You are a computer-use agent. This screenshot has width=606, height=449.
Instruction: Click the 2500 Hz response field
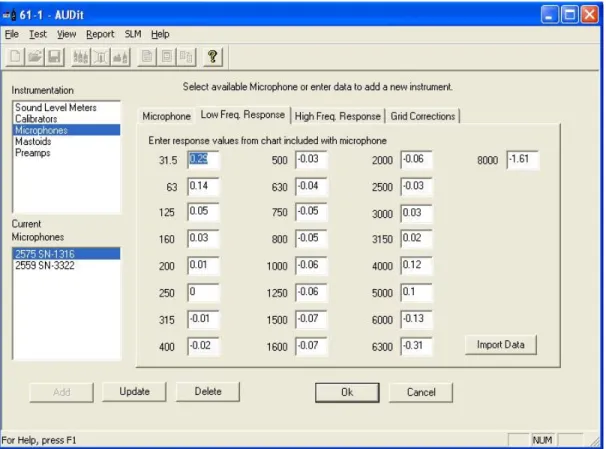[417, 187]
